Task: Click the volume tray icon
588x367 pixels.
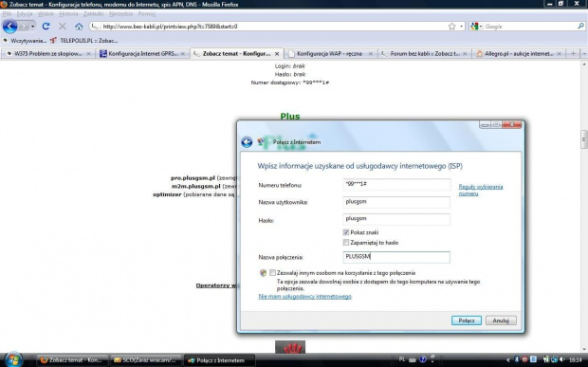Action: tap(561, 359)
